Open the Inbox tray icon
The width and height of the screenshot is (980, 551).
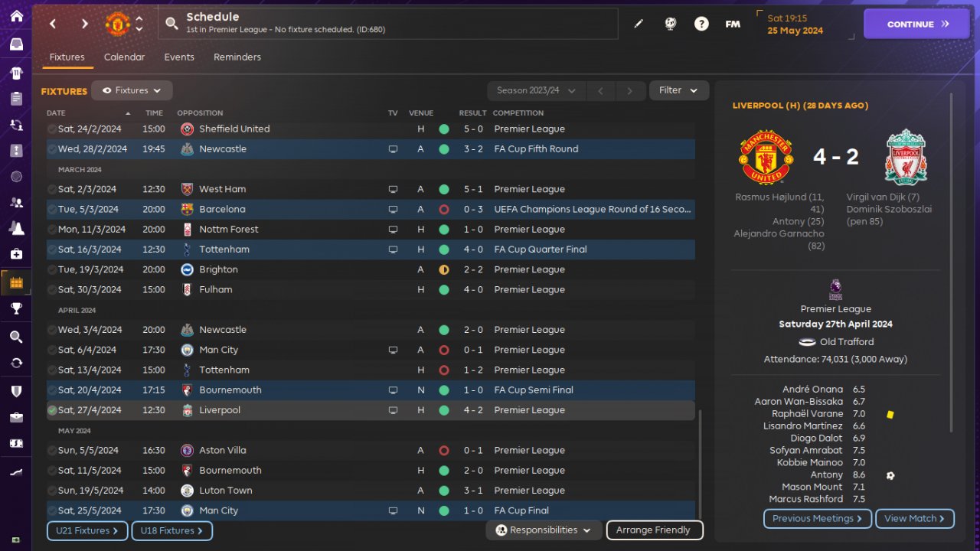[x=16, y=44]
